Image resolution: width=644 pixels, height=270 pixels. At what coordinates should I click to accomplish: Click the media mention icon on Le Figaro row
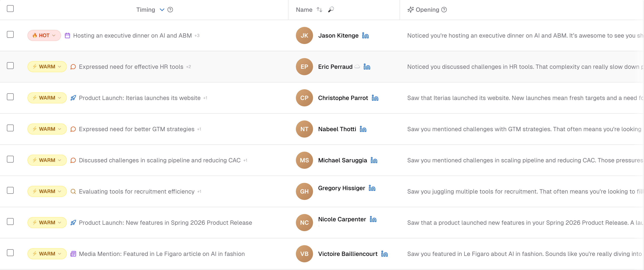click(x=73, y=254)
